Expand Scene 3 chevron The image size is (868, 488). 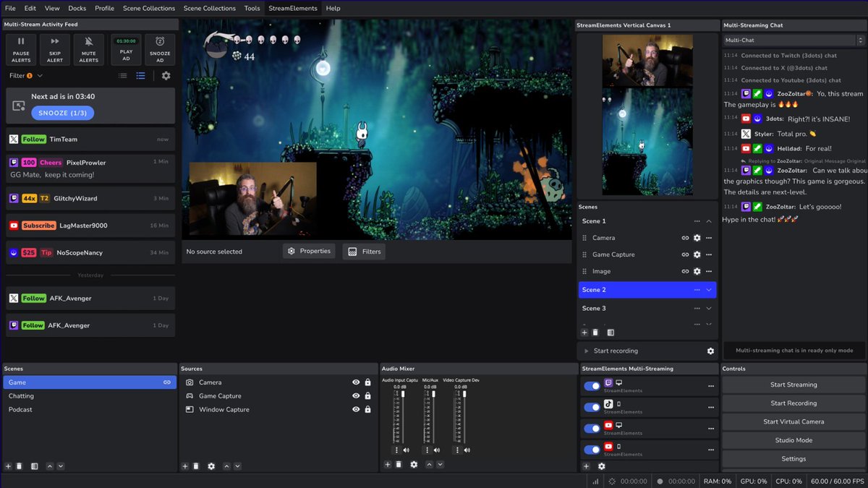click(x=709, y=309)
